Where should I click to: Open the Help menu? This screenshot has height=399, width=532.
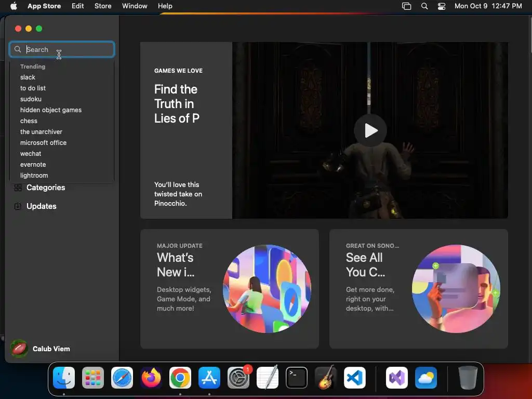pyautogui.click(x=165, y=6)
